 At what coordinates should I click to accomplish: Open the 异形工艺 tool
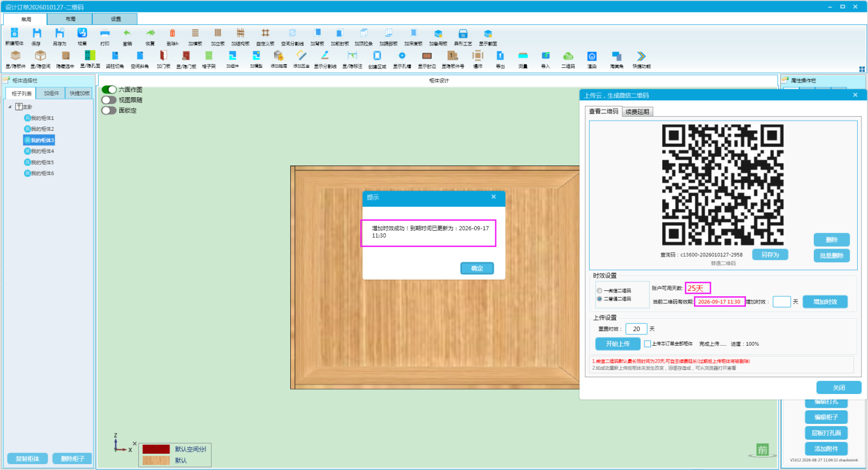click(463, 33)
